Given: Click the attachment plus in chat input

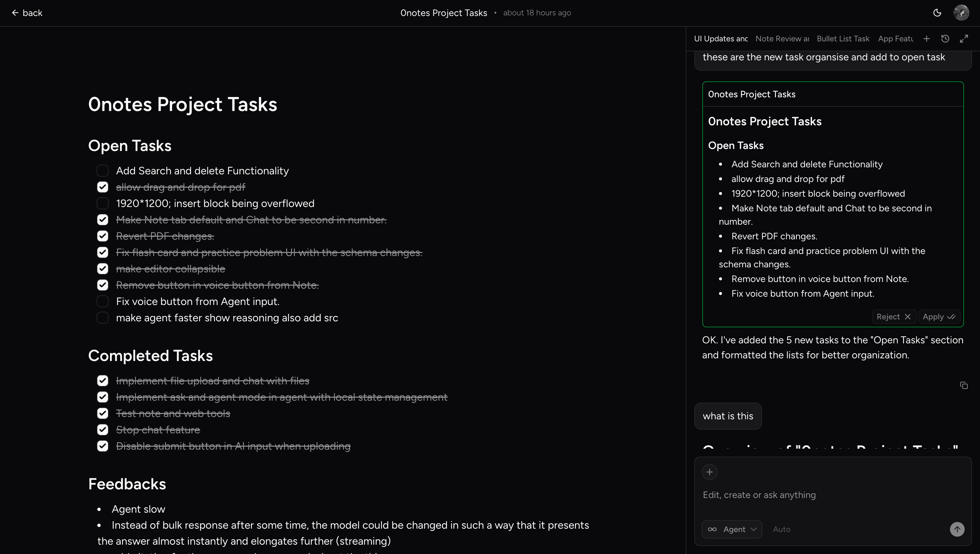Looking at the screenshot, I should tap(709, 472).
